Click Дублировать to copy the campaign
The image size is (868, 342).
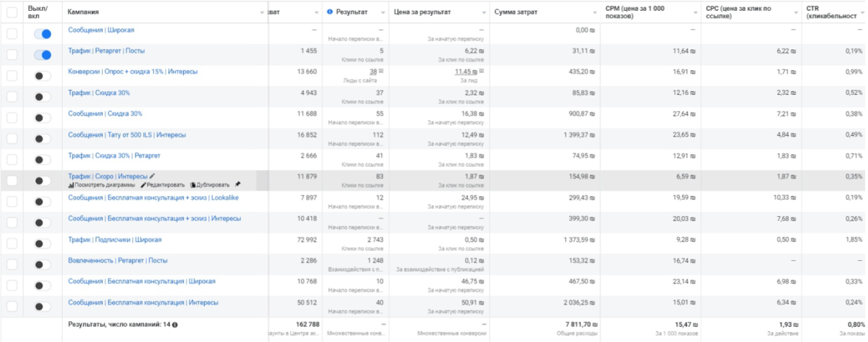[210, 184]
